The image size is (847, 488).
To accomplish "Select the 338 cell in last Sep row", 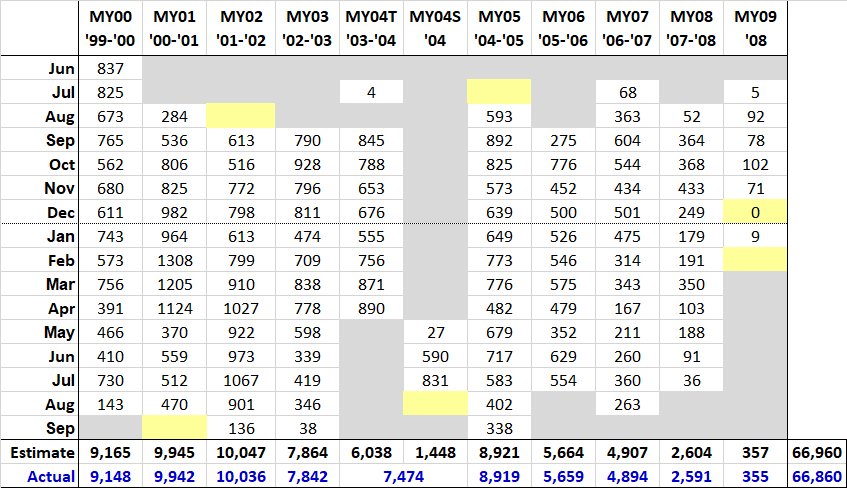I will (499, 429).
